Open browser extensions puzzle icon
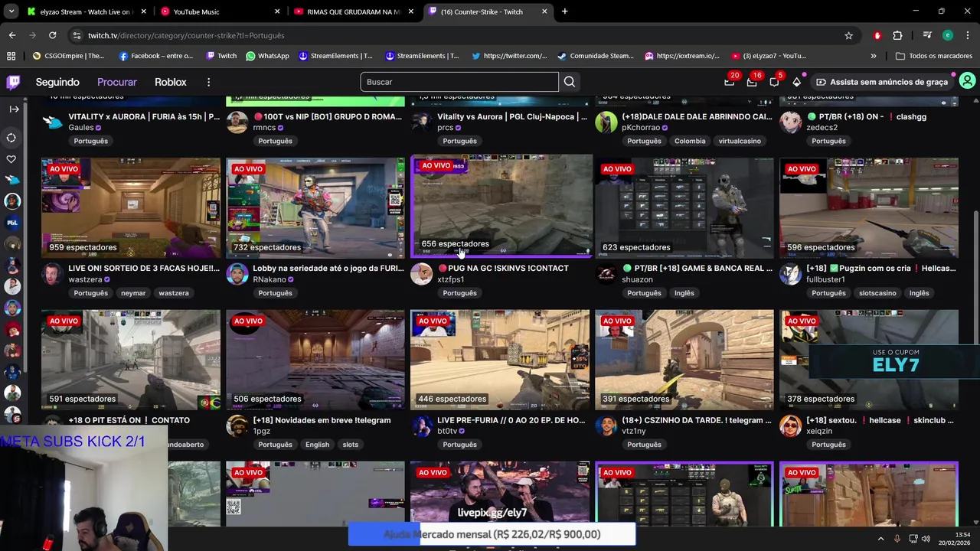 pyautogui.click(x=897, y=35)
